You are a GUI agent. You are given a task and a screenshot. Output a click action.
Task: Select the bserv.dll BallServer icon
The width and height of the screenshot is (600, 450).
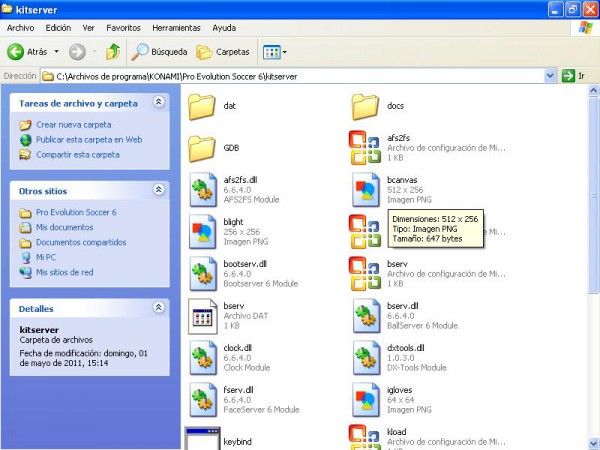[x=366, y=316]
